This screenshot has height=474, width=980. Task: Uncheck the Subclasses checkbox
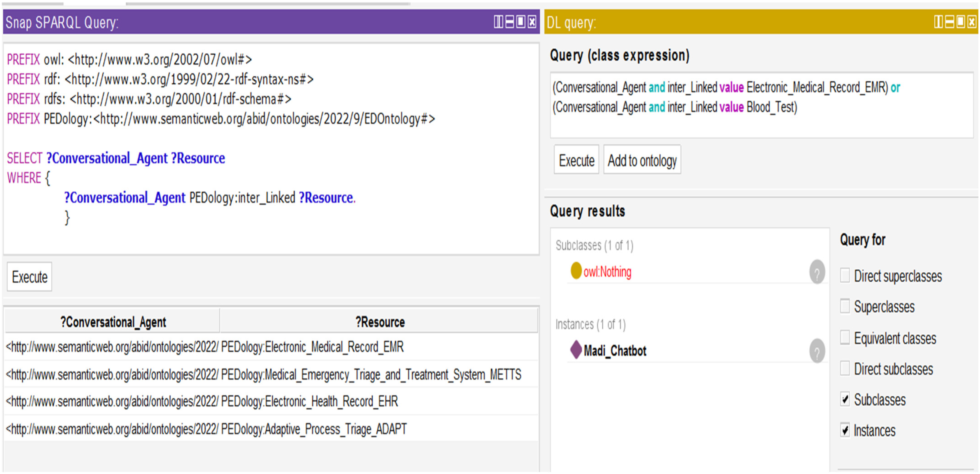click(845, 399)
